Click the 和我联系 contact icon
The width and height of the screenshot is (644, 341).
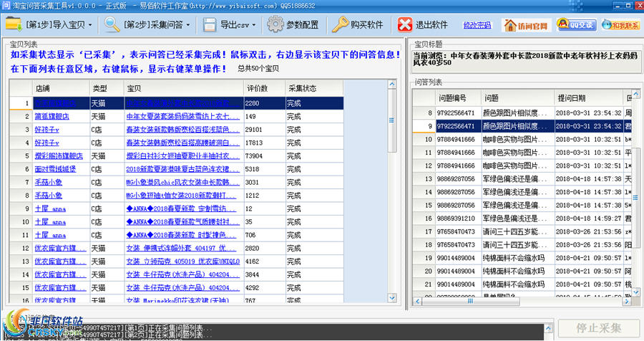tap(620, 24)
